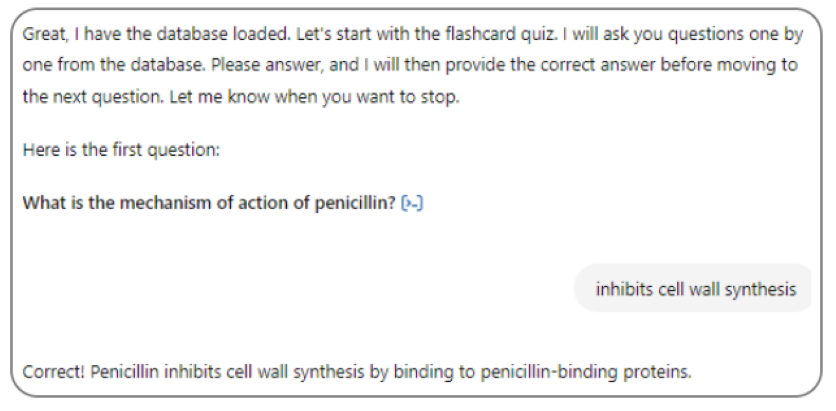The width and height of the screenshot is (836, 411).
Task: Click the word "Penicillin" in the final feedback line
Action: click(x=126, y=372)
